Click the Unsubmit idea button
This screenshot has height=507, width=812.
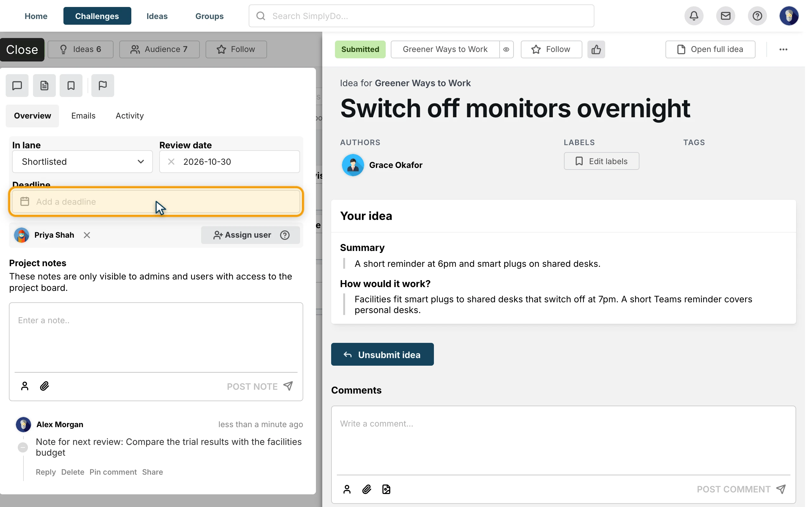[x=382, y=355]
